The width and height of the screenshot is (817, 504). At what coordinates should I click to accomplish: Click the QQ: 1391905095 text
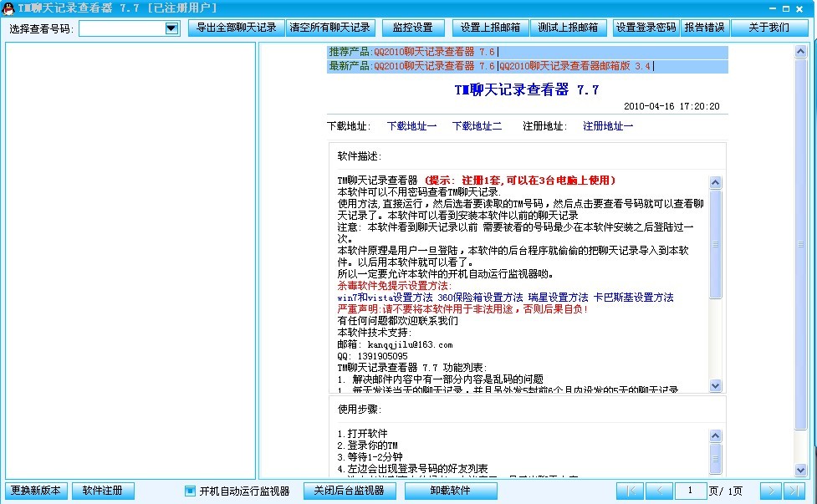coord(372,356)
